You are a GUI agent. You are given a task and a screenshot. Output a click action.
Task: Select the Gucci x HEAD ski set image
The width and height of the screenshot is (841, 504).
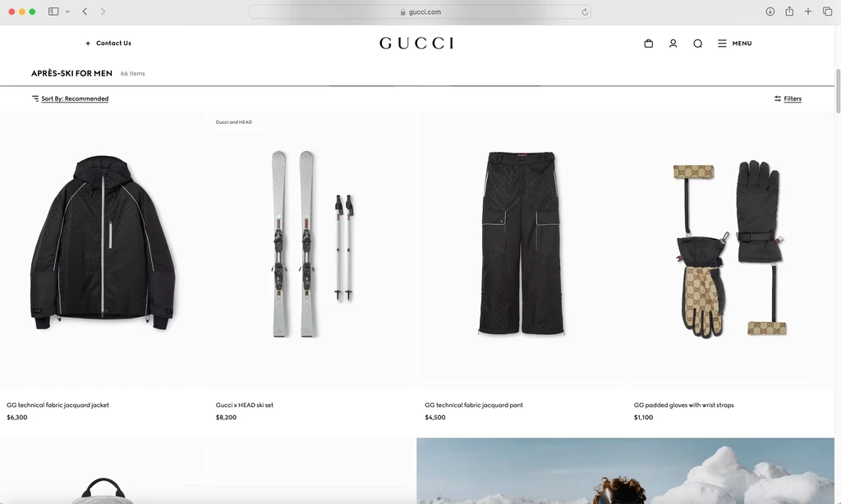point(312,250)
